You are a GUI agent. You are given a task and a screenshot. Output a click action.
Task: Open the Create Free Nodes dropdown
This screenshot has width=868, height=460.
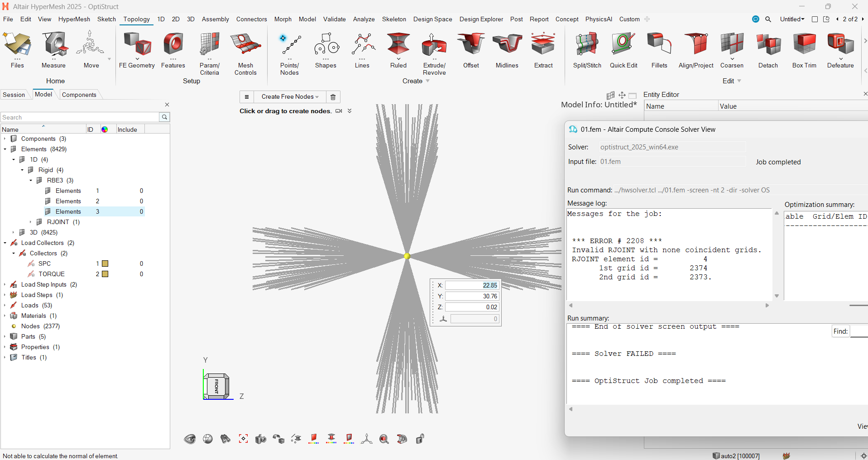pyautogui.click(x=290, y=97)
